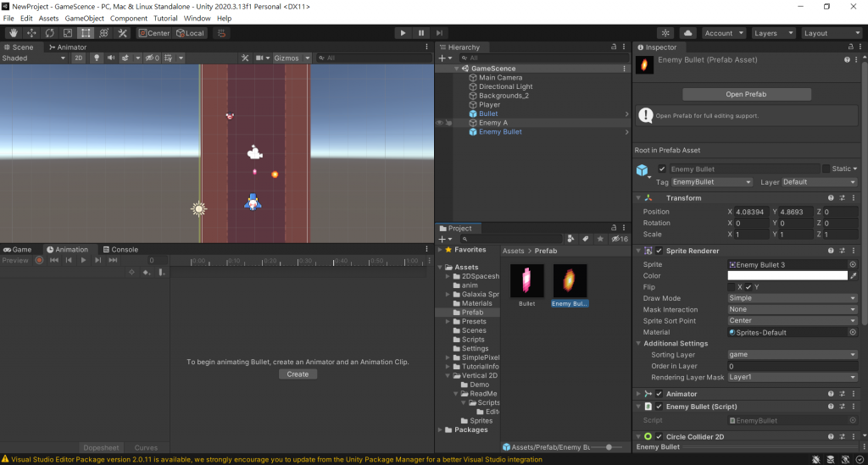The width and height of the screenshot is (868, 465).
Task: Expand the Animator component
Action: 638,394
